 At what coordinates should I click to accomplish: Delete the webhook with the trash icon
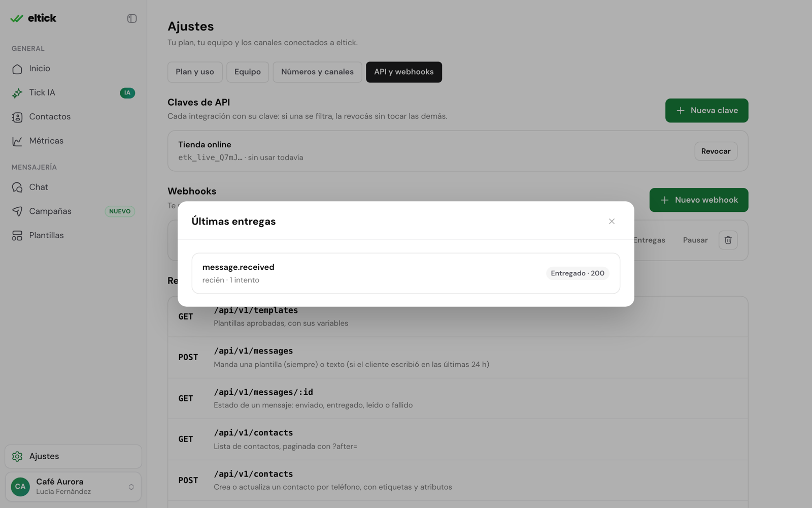point(728,240)
